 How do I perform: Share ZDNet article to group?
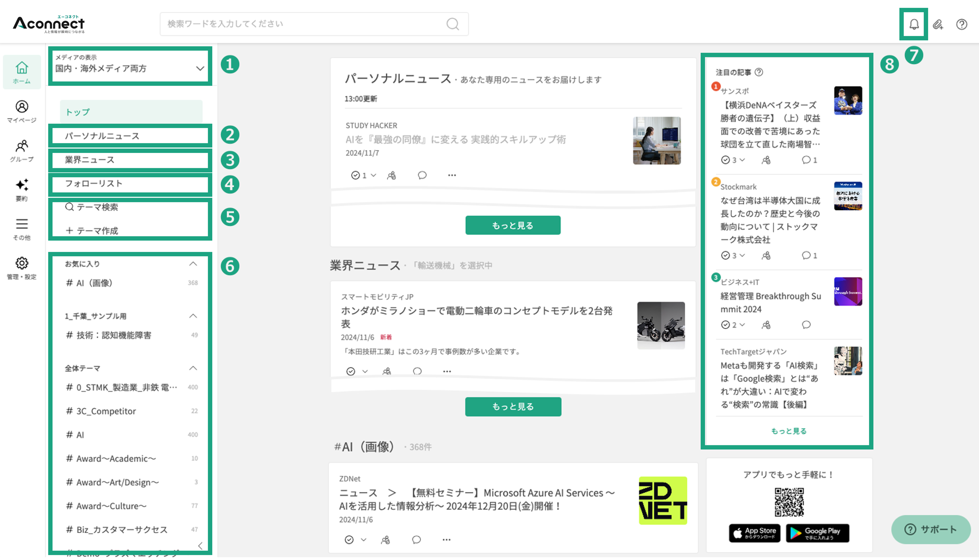point(385,540)
